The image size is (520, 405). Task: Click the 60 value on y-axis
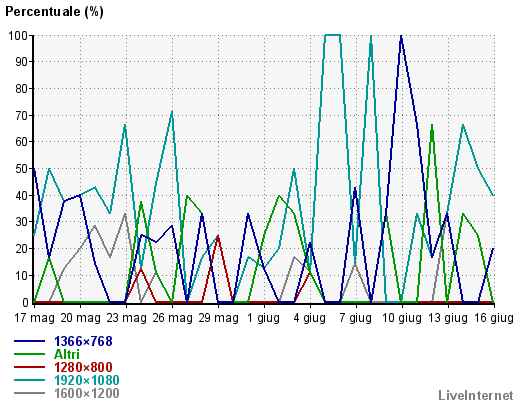22,142
